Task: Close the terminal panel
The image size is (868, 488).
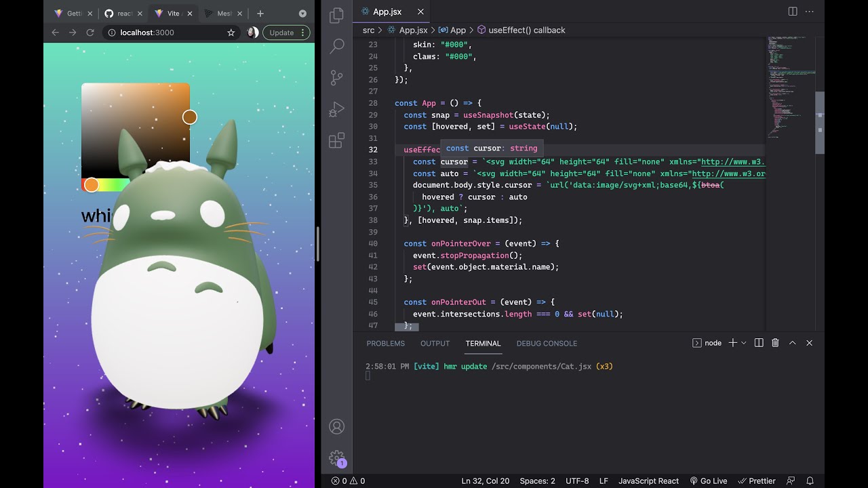Action: [809, 343]
